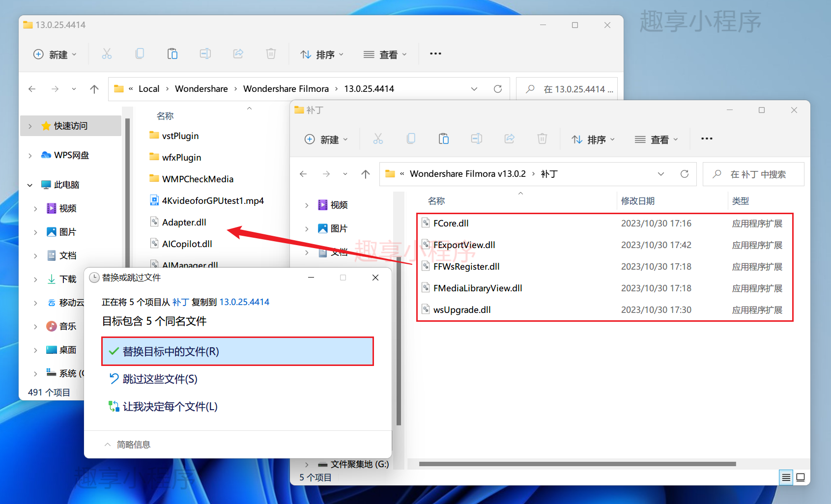Click Delete trash icon in 13.0.25.4414 window
The height and width of the screenshot is (504, 831).
271,54
